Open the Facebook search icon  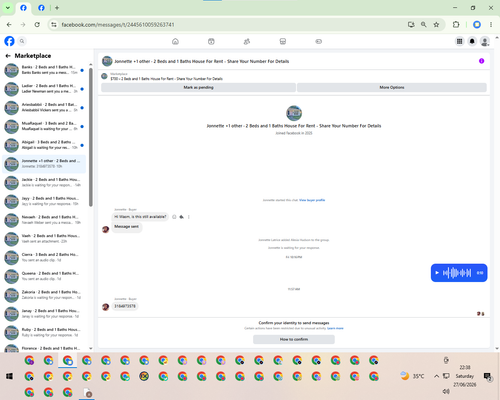click(22, 41)
